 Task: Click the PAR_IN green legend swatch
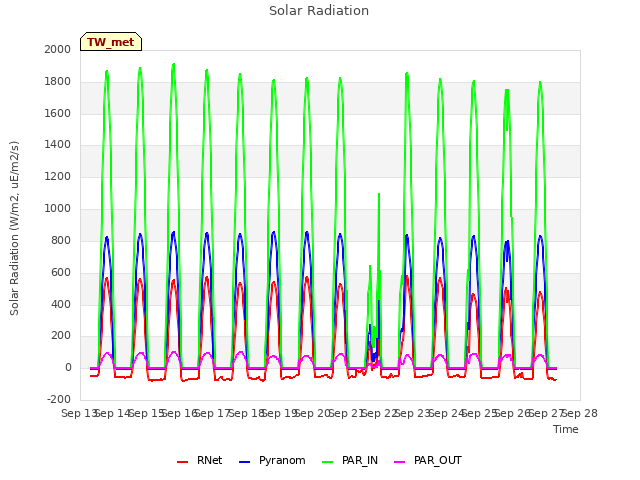tap(328, 462)
